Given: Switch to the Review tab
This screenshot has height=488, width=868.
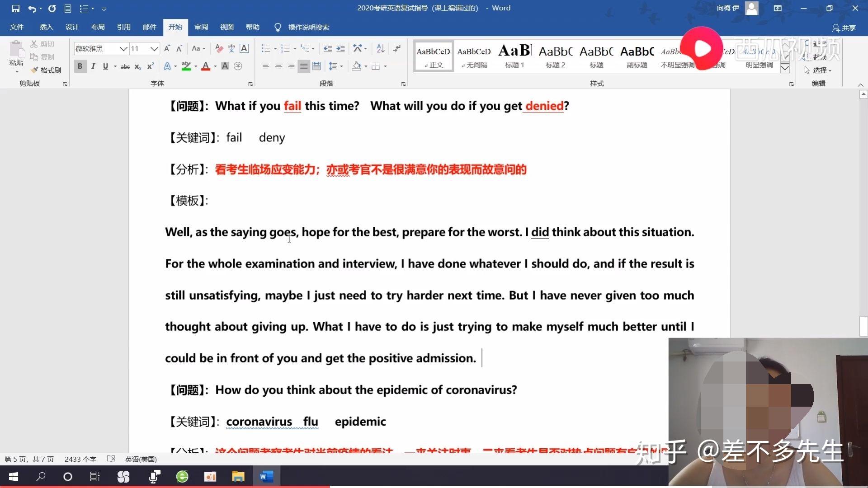Looking at the screenshot, I should pos(201,27).
